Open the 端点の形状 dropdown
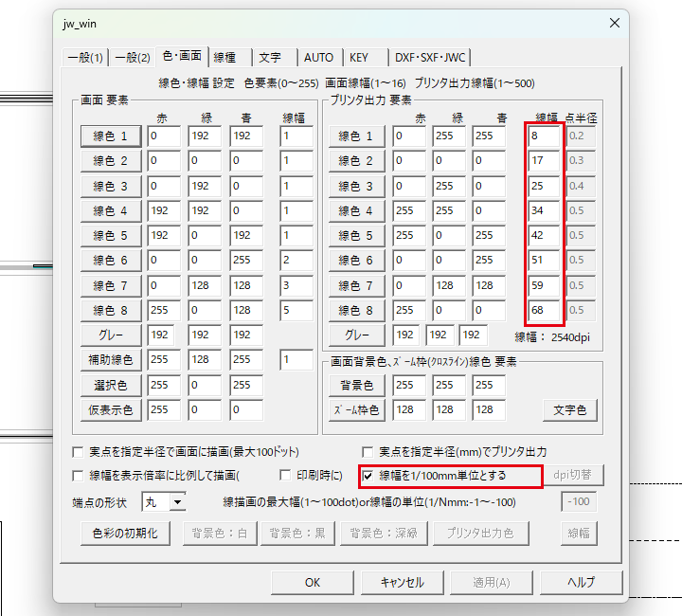682x616 pixels. [178, 502]
